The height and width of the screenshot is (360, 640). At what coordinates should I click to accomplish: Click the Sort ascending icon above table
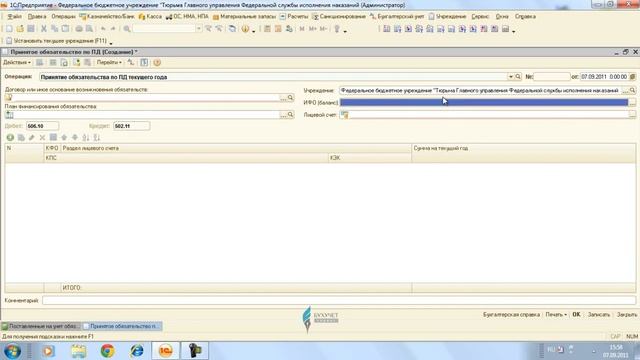pyautogui.click(x=86, y=138)
